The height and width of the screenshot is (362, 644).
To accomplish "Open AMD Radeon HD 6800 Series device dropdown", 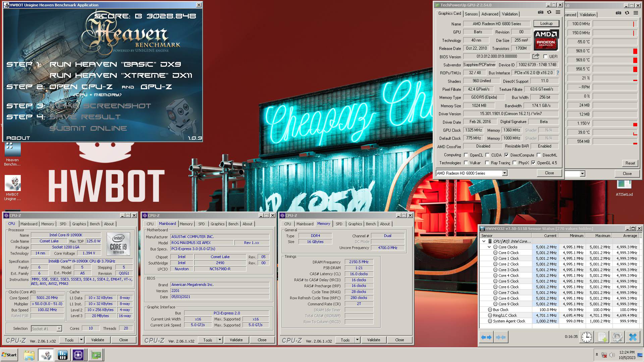I will point(504,173).
